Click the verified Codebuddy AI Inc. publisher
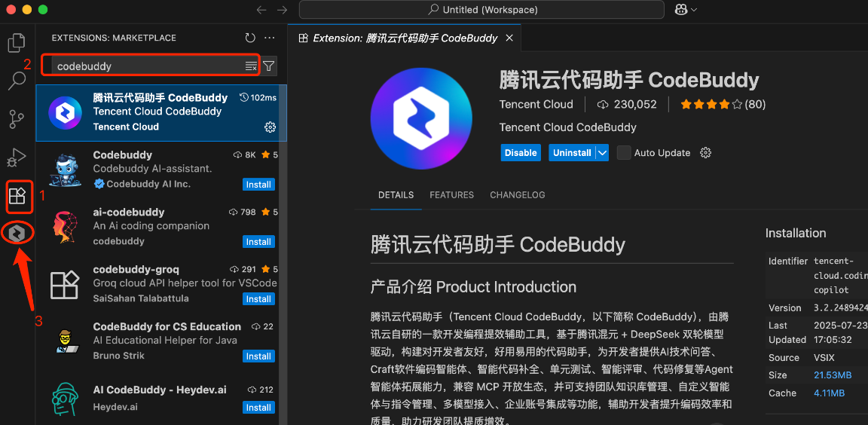The image size is (868, 425). point(142,184)
